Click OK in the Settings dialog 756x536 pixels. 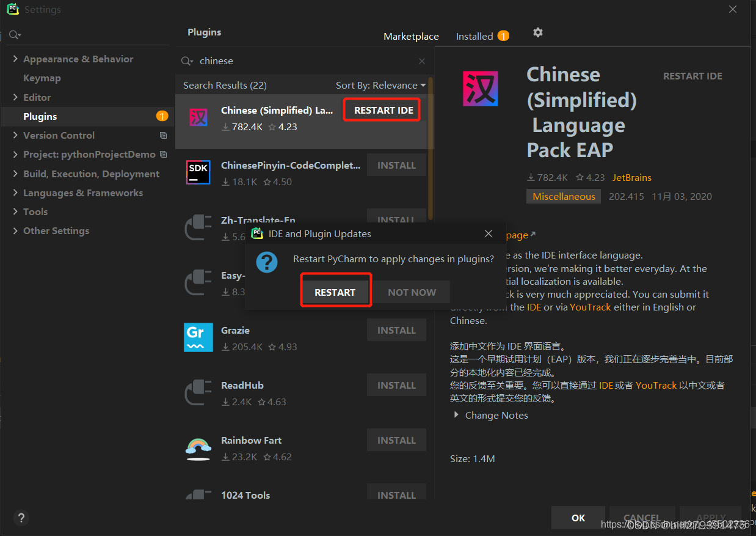tap(578, 518)
